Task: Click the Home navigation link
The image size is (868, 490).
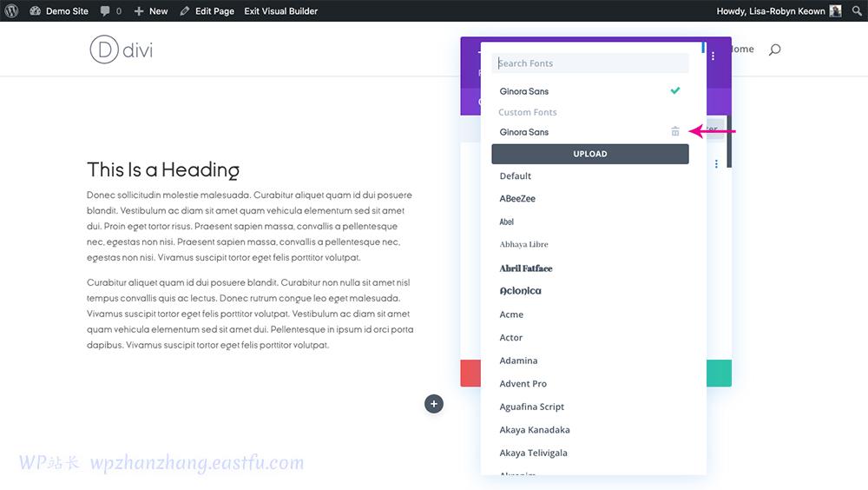Action: point(742,49)
